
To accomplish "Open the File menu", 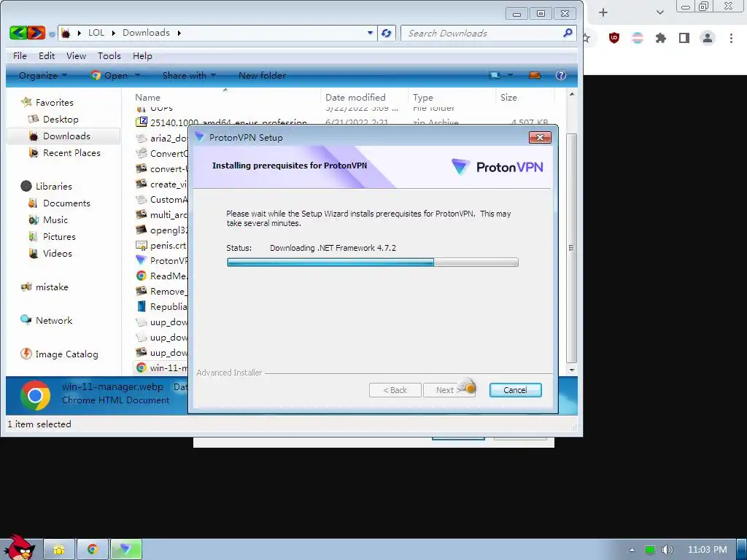I will [20, 55].
